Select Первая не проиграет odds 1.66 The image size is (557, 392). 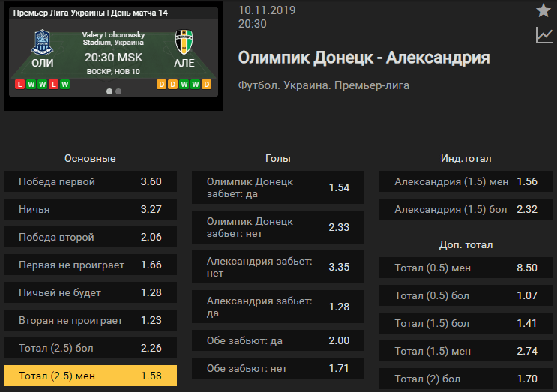(90, 265)
